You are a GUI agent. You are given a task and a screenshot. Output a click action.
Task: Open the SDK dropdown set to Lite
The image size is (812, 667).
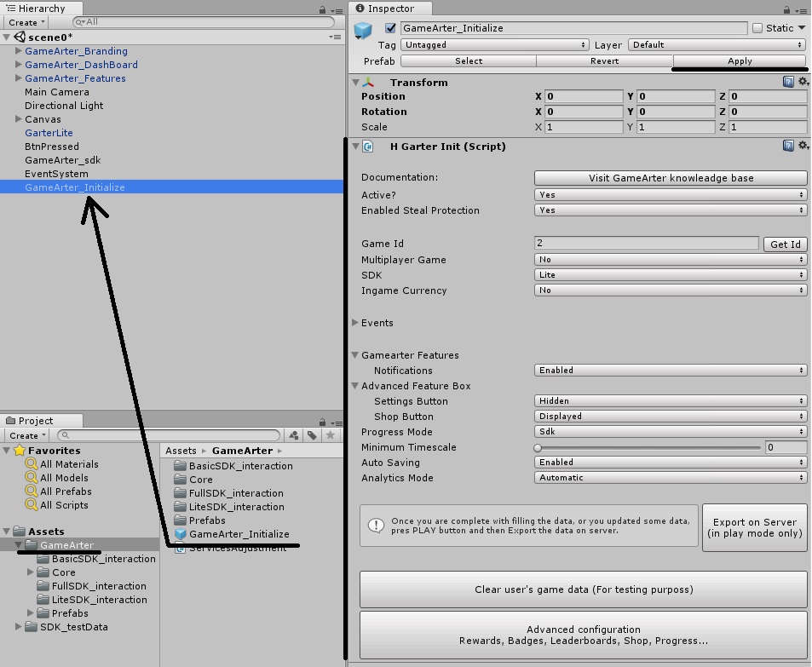tap(670, 275)
